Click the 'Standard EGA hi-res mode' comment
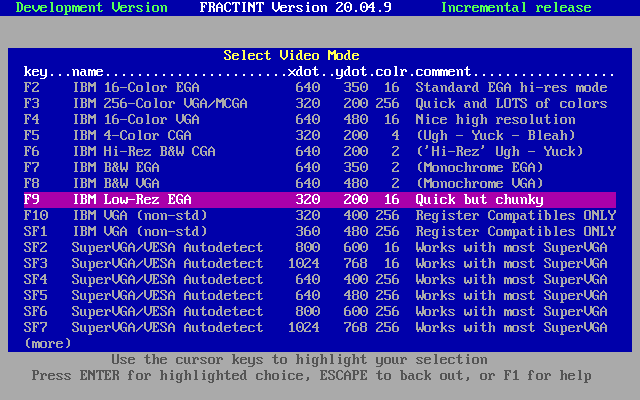640x400 pixels. (x=511, y=88)
